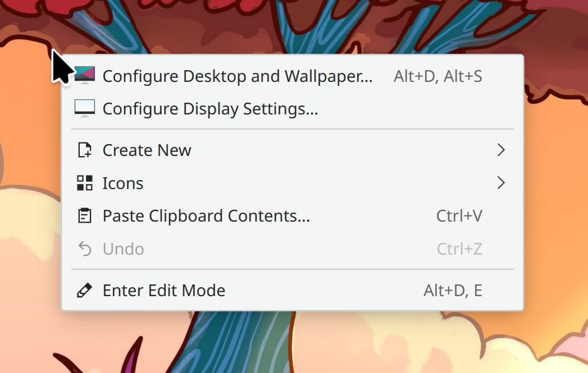This screenshot has height=373, width=588.
Task: Click the curved undo arrow icon
Action: (x=85, y=248)
